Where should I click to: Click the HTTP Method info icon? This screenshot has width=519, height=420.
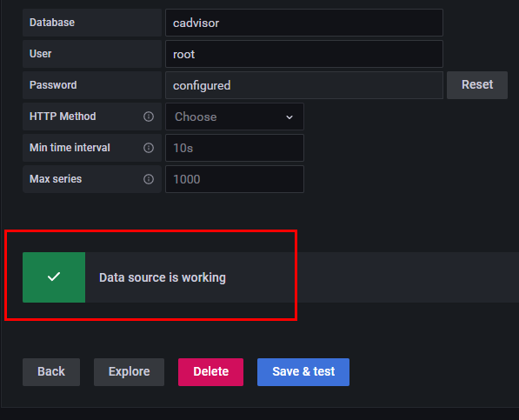149,117
